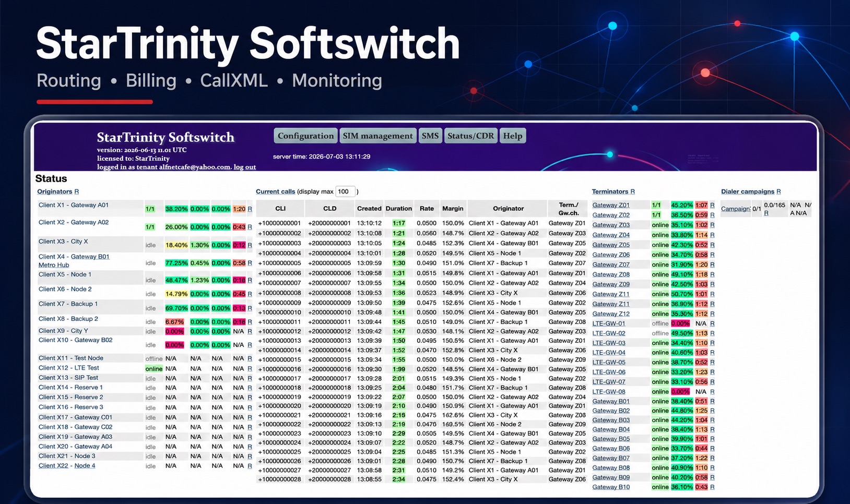Click R link in Client X2 - Gateway A02 row
850x504 pixels.
(250, 227)
